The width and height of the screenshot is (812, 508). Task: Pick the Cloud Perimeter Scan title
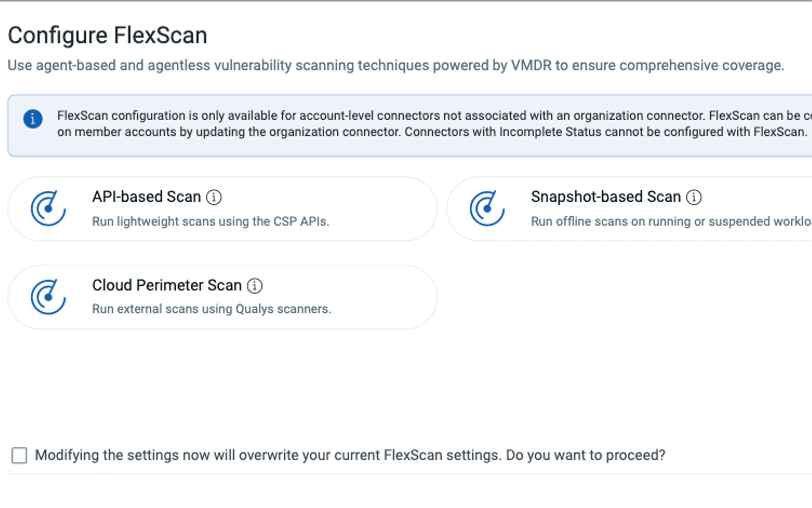pos(167,285)
